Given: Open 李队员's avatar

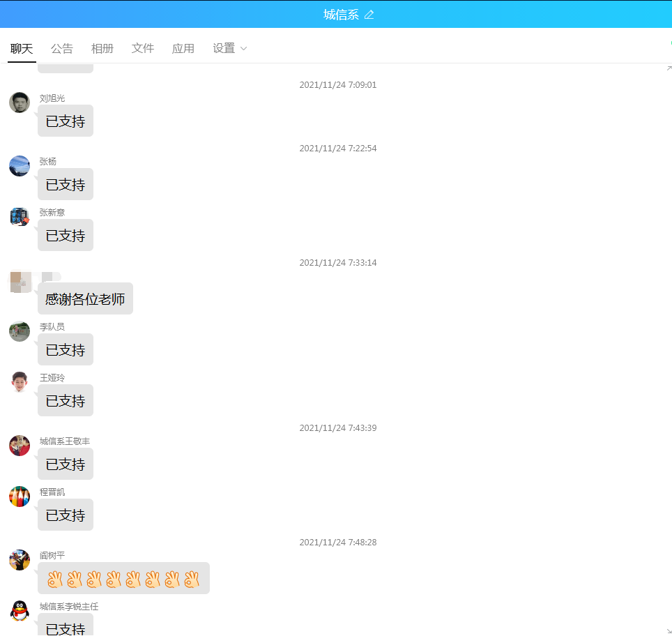Looking at the screenshot, I should [20, 331].
